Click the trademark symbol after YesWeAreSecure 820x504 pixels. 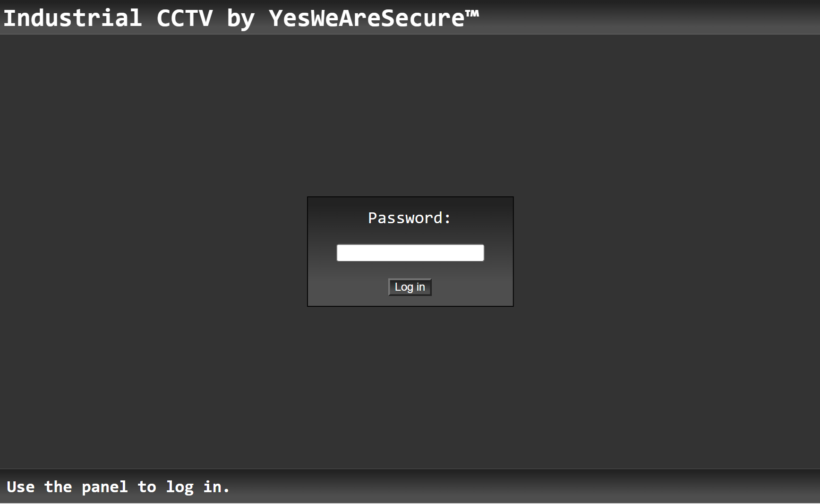click(x=472, y=14)
